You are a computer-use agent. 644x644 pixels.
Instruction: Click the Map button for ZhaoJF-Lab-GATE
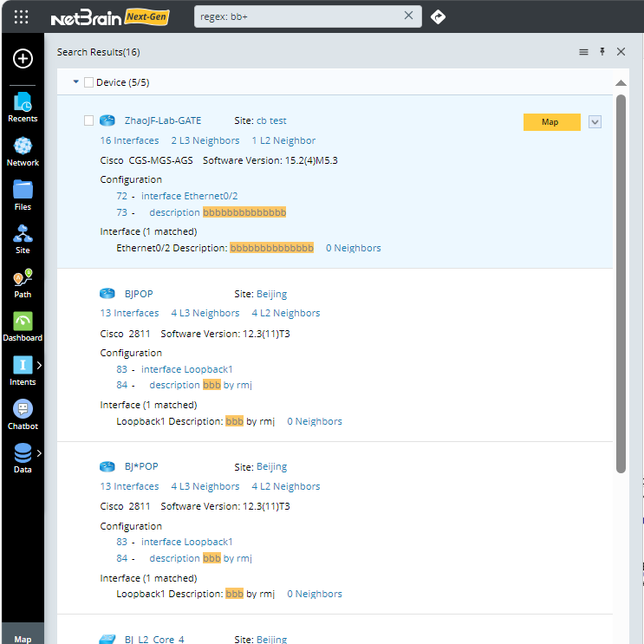point(551,122)
